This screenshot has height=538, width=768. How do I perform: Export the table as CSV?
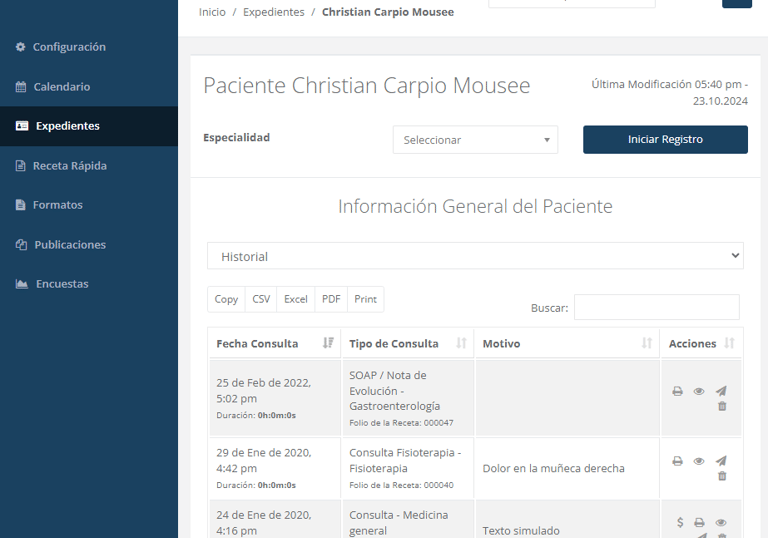261,299
